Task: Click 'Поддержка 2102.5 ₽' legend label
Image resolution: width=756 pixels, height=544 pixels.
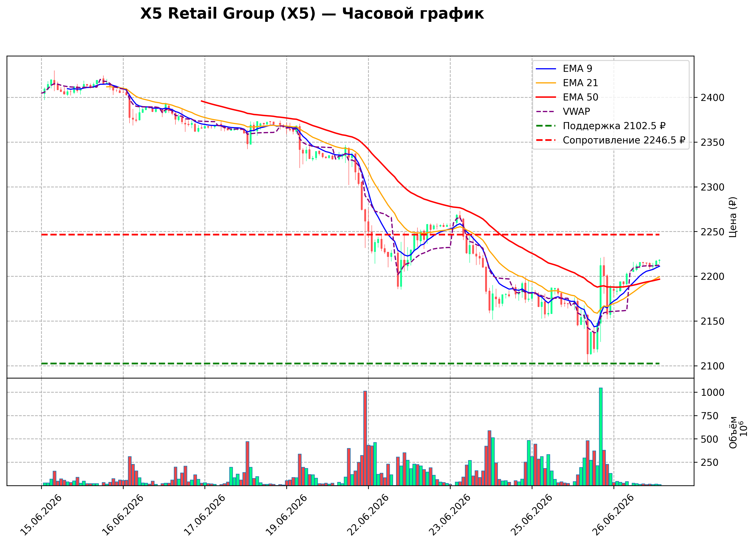Action: tap(614, 126)
